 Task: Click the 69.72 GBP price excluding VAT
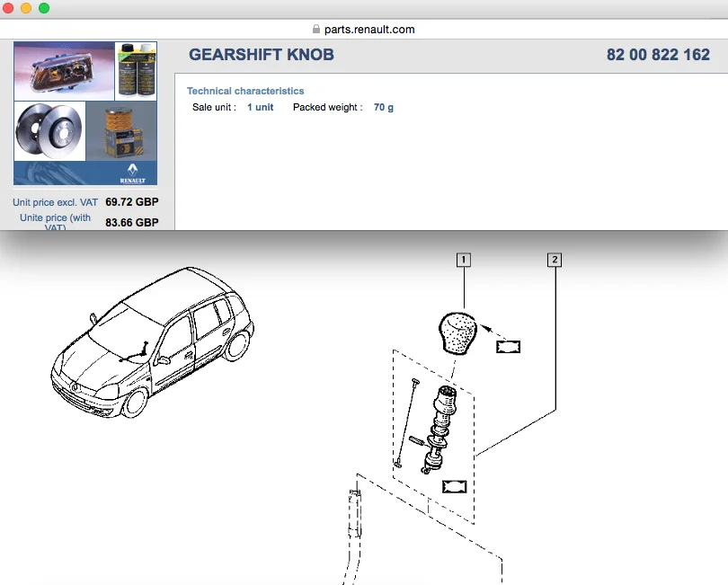coord(132,202)
